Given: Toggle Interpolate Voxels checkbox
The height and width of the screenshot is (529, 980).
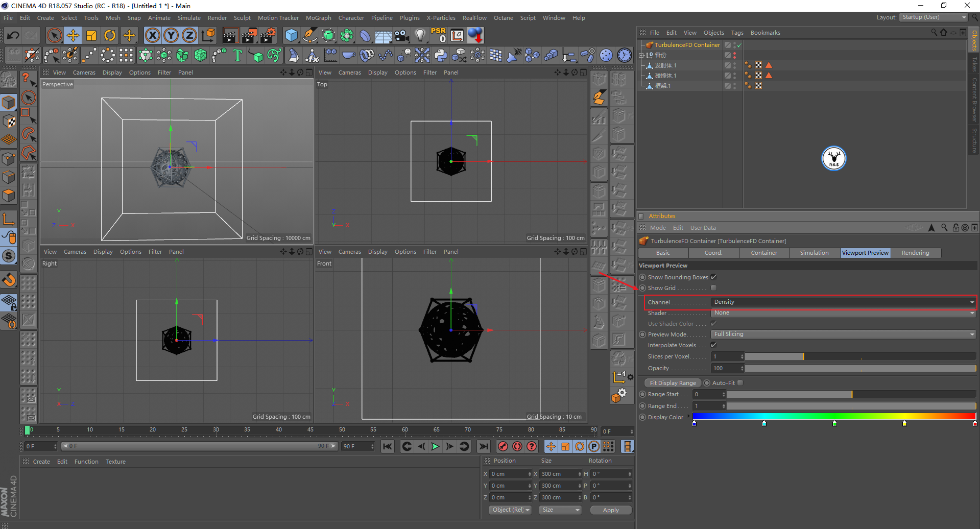Looking at the screenshot, I should click(x=713, y=345).
